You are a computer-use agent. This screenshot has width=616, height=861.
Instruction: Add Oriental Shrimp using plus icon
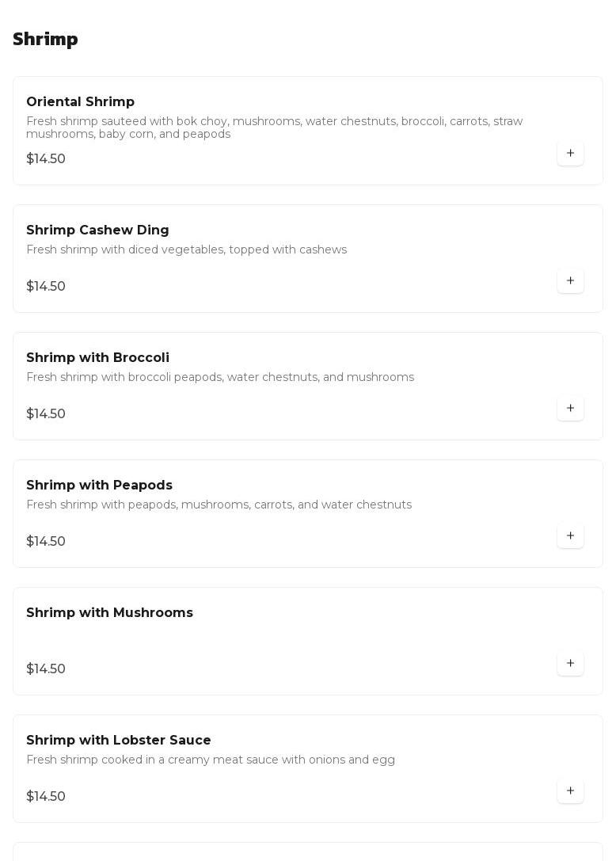click(x=570, y=153)
